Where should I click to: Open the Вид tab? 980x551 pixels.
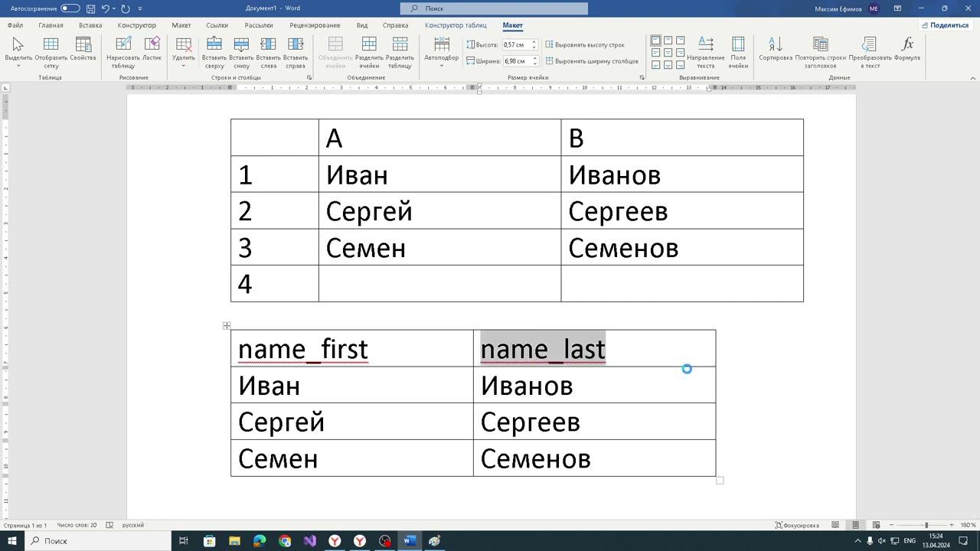pyautogui.click(x=362, y=25)
